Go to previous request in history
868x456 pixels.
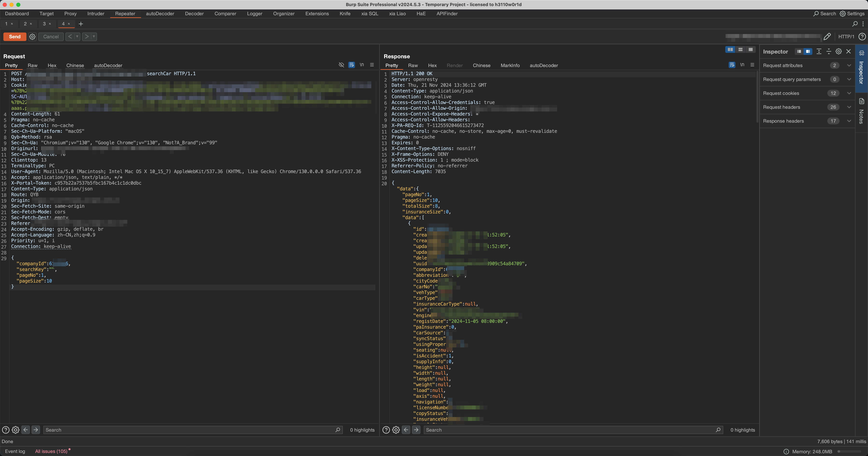pos(70,36)
